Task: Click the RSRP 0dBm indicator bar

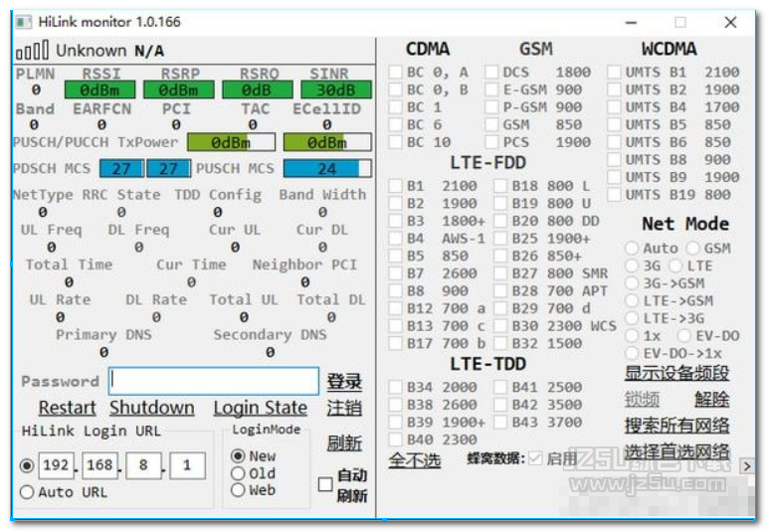Action: coord(178,89)
